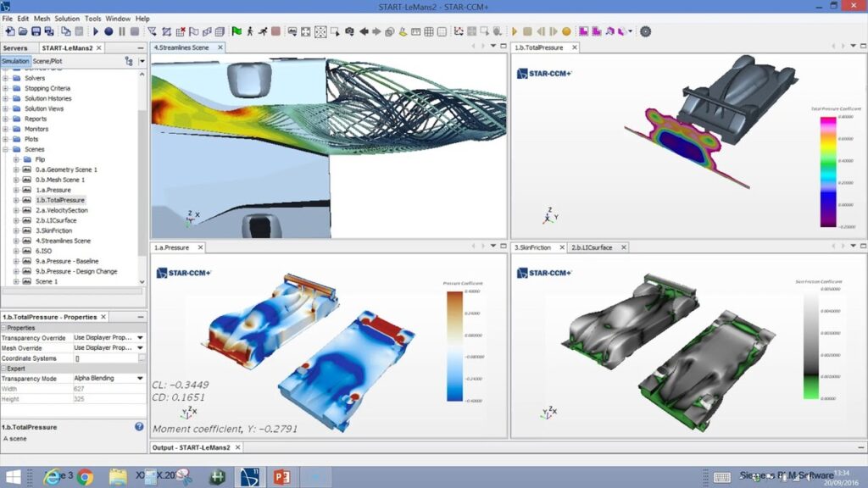The width and height of the screenshot is (868, 488).
Task: Click the green flag Initialize Solution icon
Action: click(236, 32)
